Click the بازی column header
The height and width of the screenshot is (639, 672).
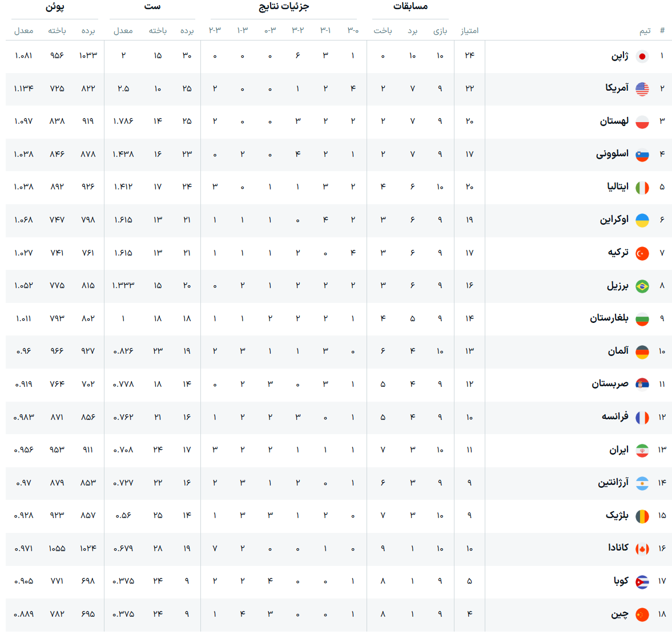coord(440,31)
